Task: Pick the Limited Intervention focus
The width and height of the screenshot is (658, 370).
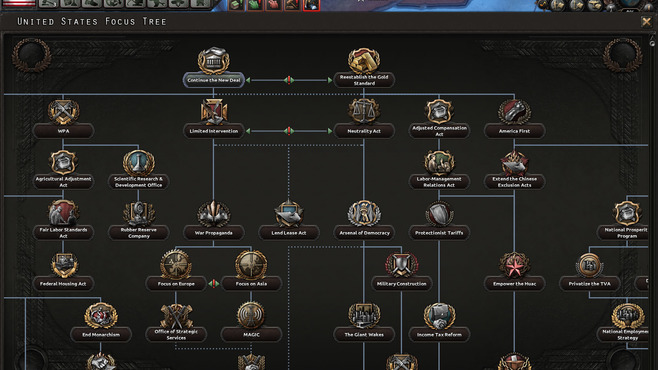Action: click(x=214, y=118)
